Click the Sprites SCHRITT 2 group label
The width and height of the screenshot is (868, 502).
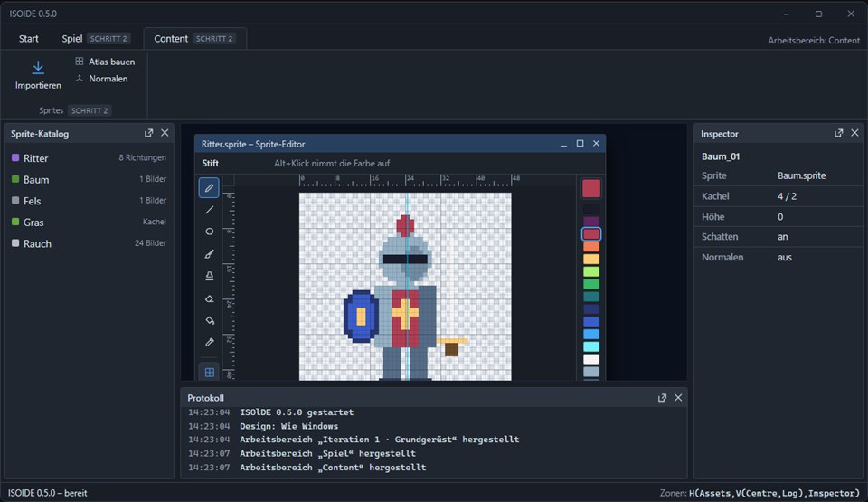(75, 110)
